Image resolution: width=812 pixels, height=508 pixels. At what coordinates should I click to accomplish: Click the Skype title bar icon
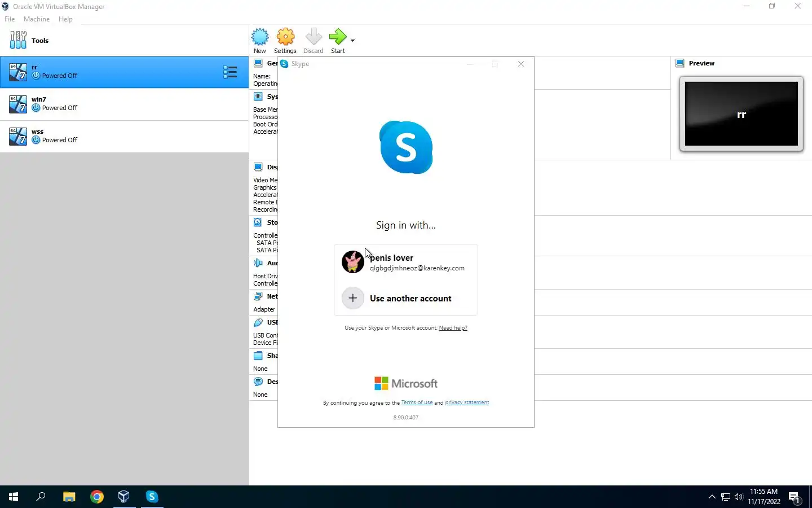pyautogui.click(x=285, y=64)
